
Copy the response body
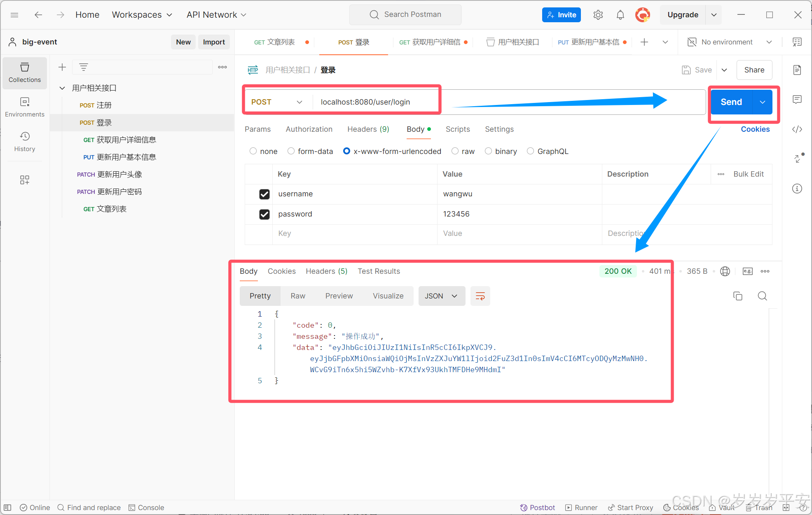click(738, 296)
